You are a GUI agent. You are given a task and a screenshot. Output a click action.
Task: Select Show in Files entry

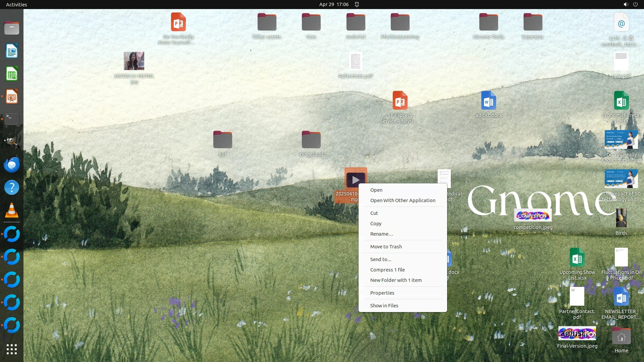384,306
